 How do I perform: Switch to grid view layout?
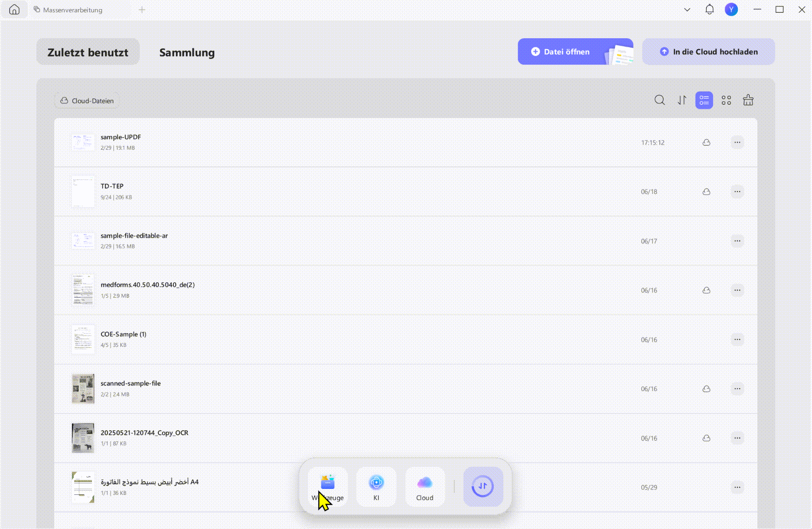tap(726, 100)
